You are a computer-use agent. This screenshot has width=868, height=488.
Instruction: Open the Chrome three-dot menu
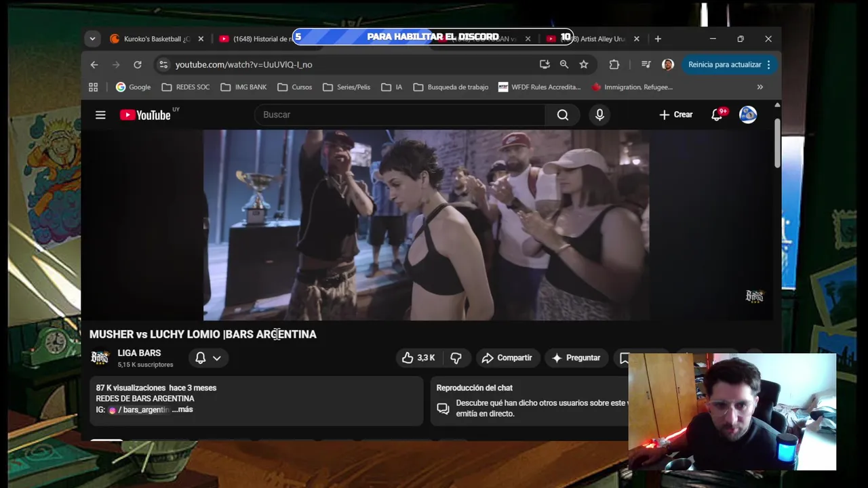coord(768,64)
